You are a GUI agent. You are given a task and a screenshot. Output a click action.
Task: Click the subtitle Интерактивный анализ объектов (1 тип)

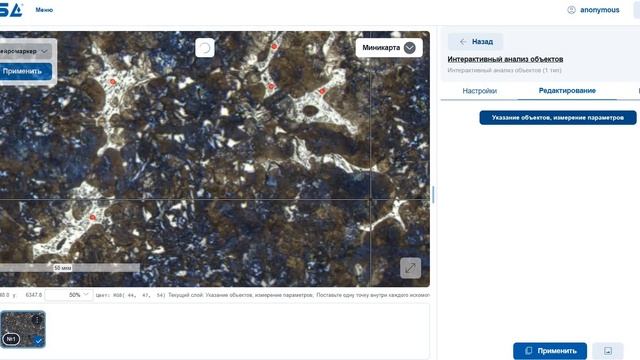tap(504, 70)
